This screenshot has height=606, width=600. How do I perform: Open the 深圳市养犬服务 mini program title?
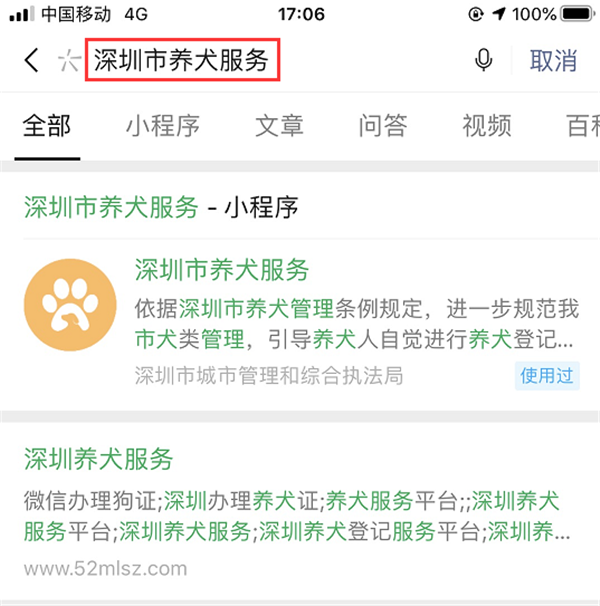click(x=222, y=270)
